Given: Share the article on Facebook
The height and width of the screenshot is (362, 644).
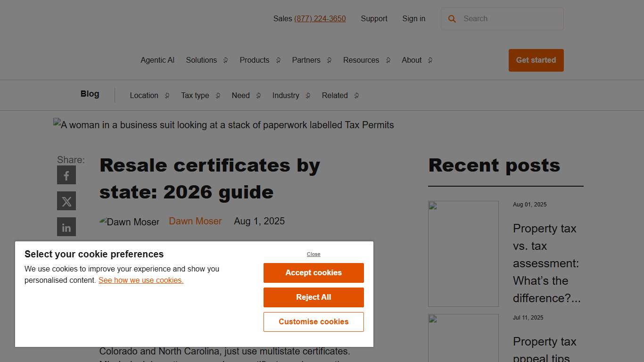Looking at the screenshot, I should point(66,175).
